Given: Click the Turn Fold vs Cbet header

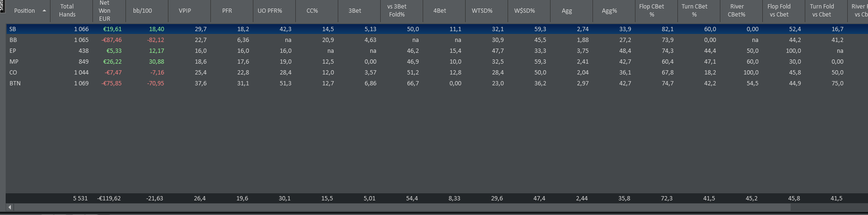Looking at the screenshot, I should (x=822, y=10).
